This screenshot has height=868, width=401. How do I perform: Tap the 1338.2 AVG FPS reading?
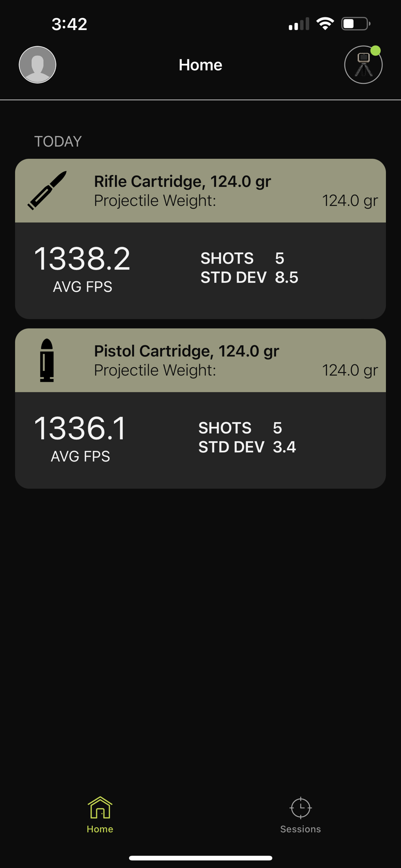tap(82, 269)
